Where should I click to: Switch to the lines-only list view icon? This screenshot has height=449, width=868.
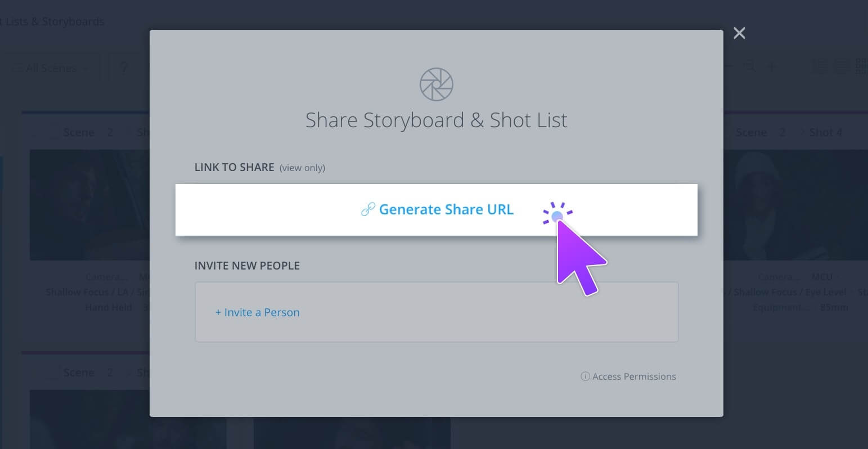point(842,66)
